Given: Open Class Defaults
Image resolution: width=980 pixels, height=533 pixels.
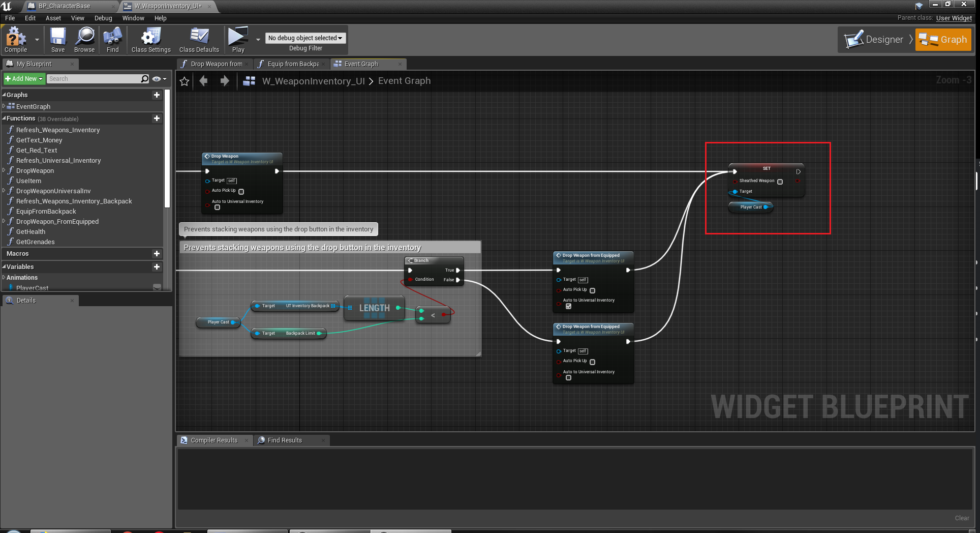Looking at the screenshot, I should click(x=199, y=40).
